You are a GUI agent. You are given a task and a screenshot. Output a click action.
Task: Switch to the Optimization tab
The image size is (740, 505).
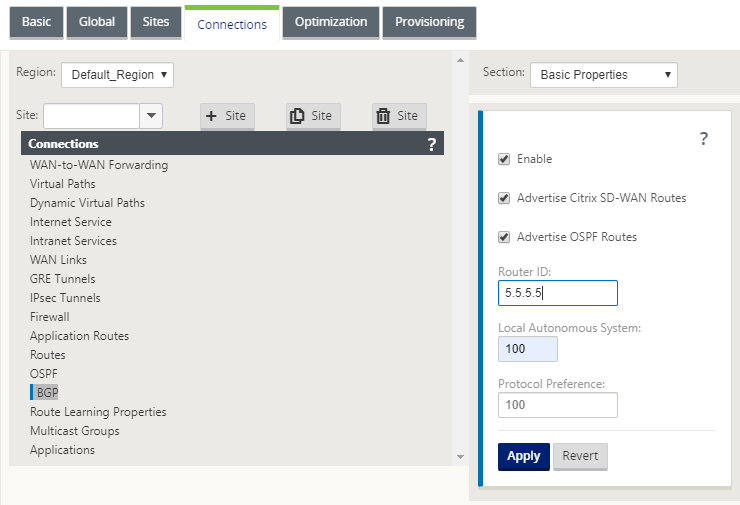pyautogui.click(x=331, y=22)
